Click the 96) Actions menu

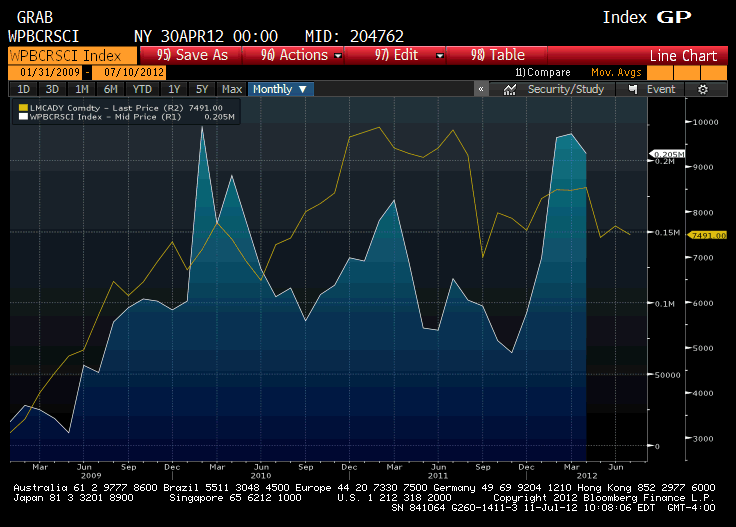294,55
